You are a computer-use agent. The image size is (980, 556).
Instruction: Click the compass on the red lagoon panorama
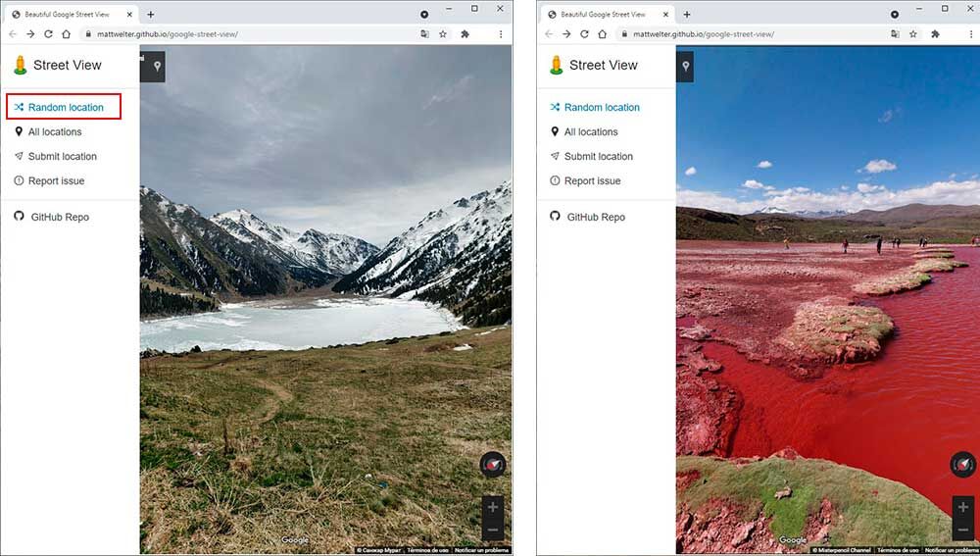click(963, 464)
